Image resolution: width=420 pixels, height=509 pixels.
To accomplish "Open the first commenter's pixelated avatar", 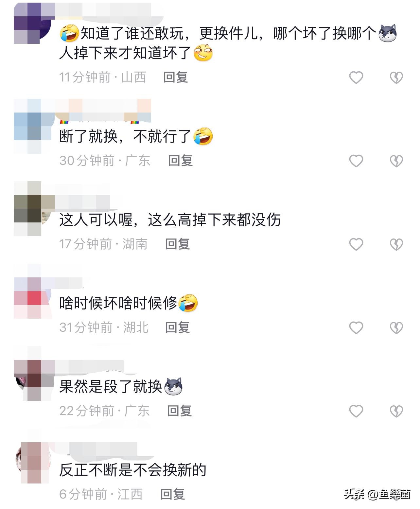I will (x=33, y=23).
